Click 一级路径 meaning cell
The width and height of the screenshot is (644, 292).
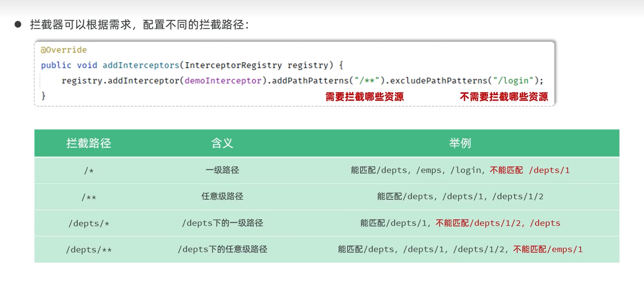click(222, 170)
